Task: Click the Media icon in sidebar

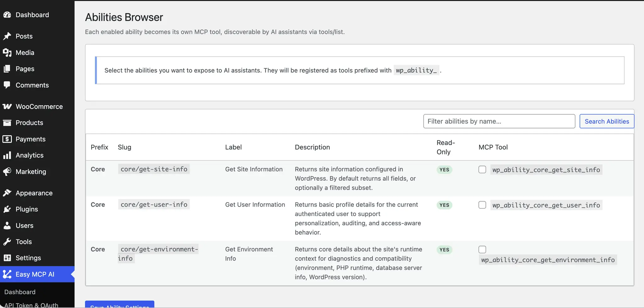Action: pos(7,53)
